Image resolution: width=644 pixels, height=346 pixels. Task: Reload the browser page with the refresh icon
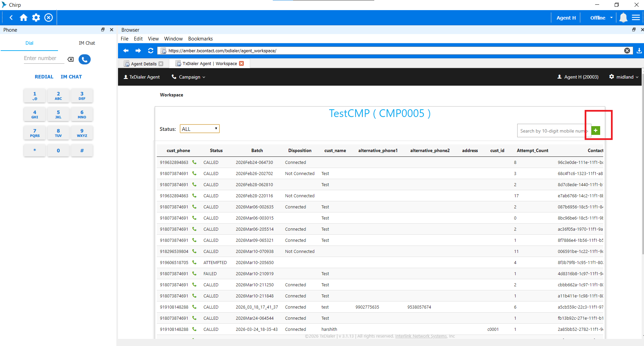(151, 51)
